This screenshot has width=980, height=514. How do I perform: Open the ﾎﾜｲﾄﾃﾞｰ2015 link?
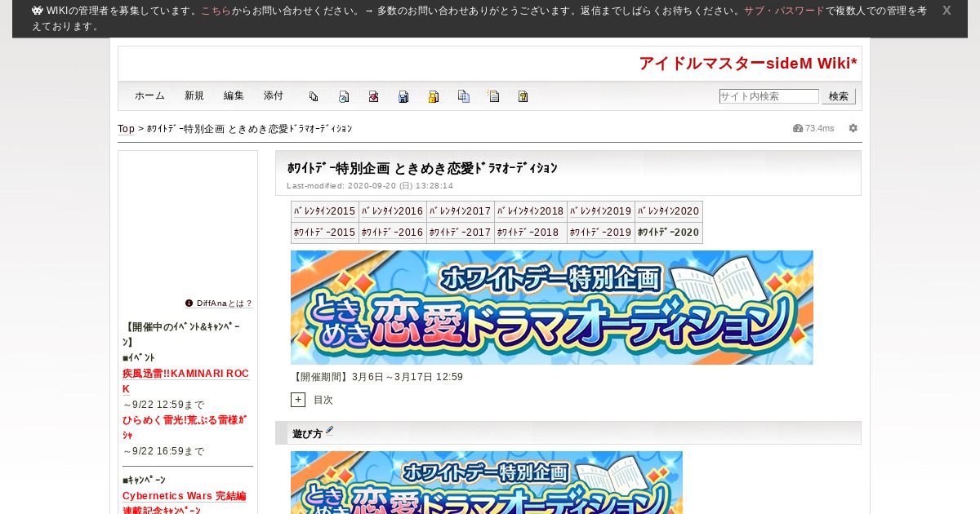pos(325,233)
